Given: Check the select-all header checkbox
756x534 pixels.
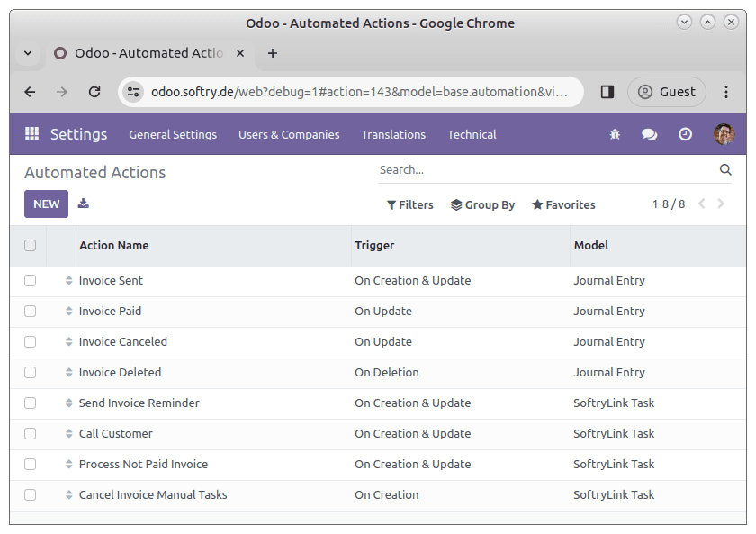Looking at the screenshot, I should [30, 246].
